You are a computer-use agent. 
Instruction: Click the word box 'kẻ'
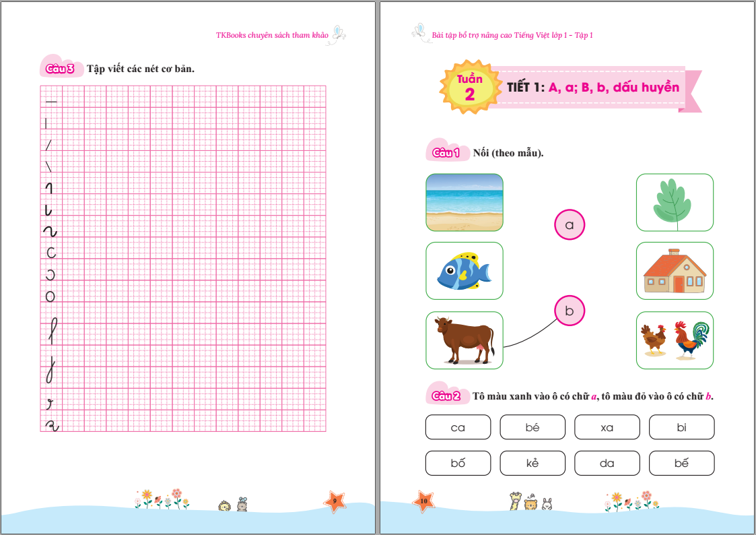(532, 463)
